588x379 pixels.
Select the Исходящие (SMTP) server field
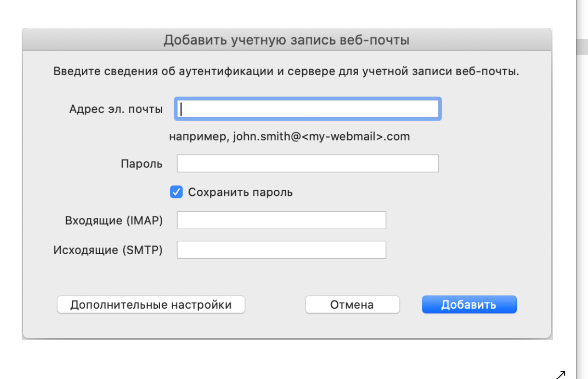[x=281, y=250]
